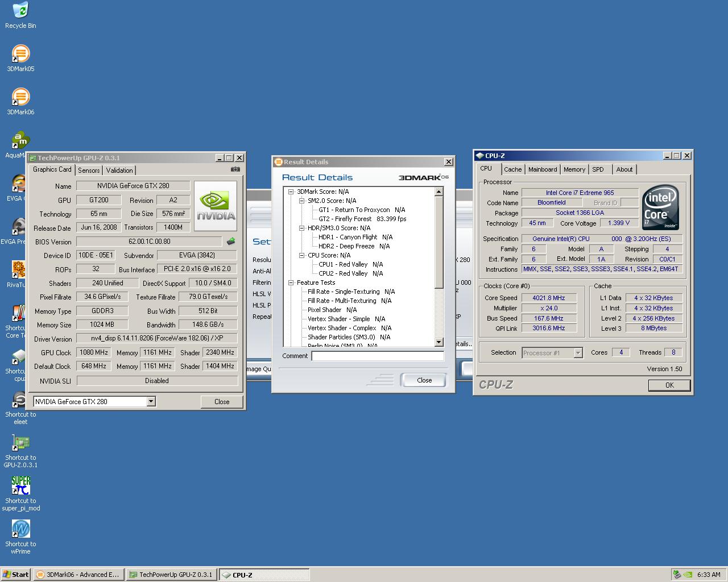The height and width of the screenshot is (582, 728).
Task: Collapse the CPU Score tree node
Action: pos(302,255)
